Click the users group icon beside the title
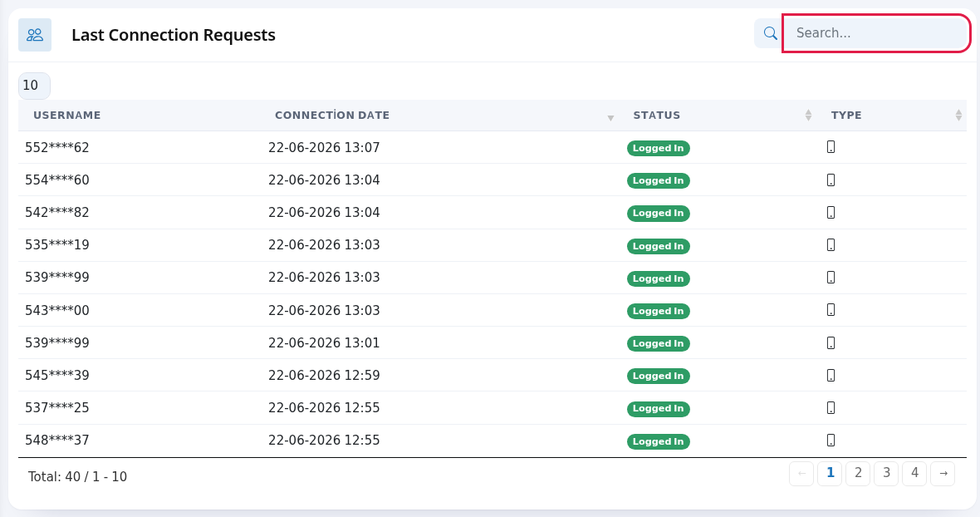This screenshot has width=980, height=517. tap(35, 35)
